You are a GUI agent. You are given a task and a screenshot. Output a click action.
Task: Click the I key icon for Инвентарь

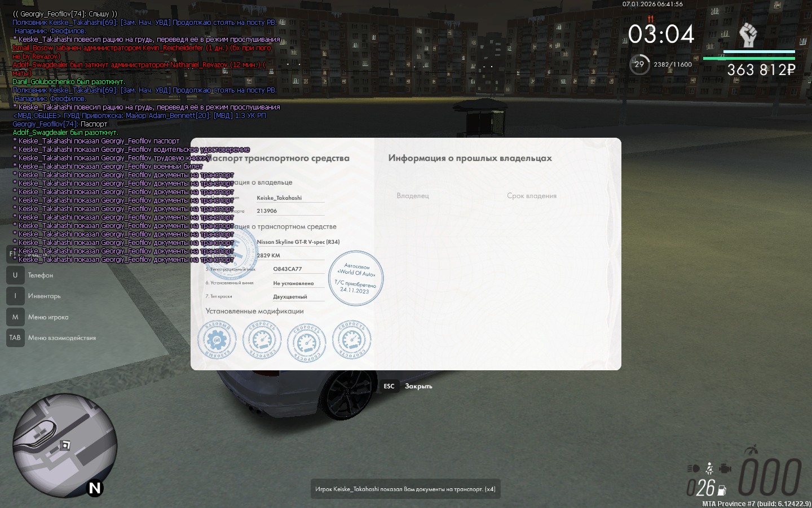point(15,296)
